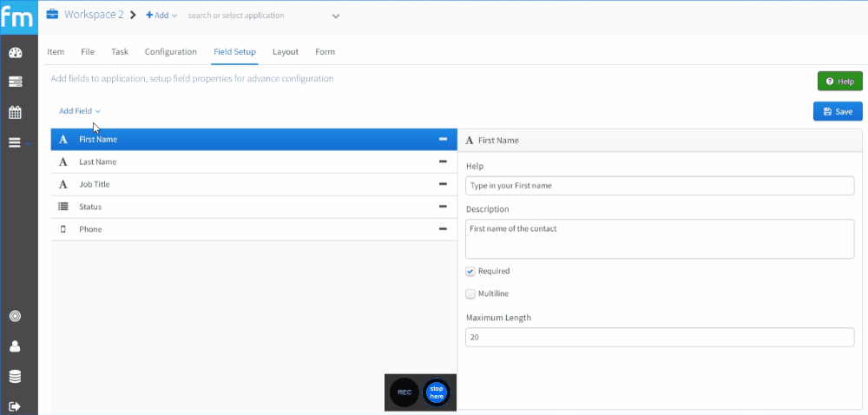Click the First Name properties panel header
Image resolution: width=868 pixels, height=415 pixels.
tap(660, 141)
